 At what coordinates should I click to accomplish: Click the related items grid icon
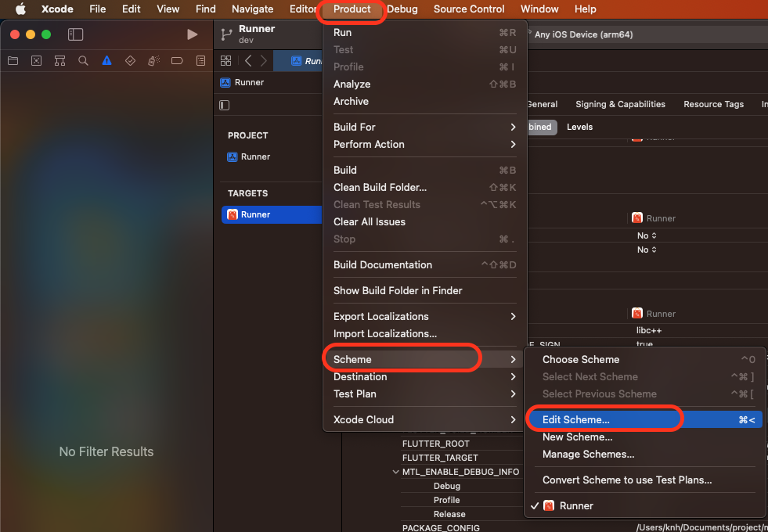[225, 61]
